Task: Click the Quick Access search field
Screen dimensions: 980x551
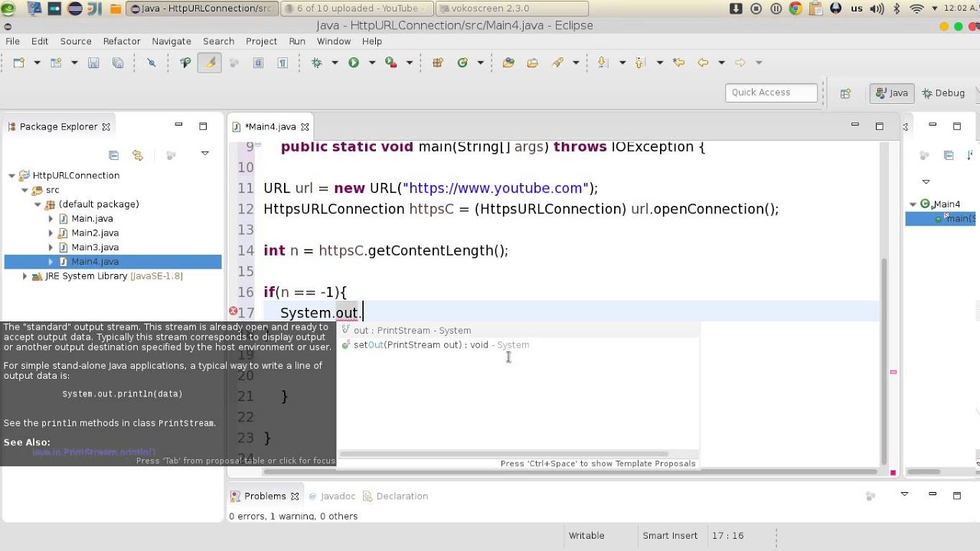Action: point(771,93)
